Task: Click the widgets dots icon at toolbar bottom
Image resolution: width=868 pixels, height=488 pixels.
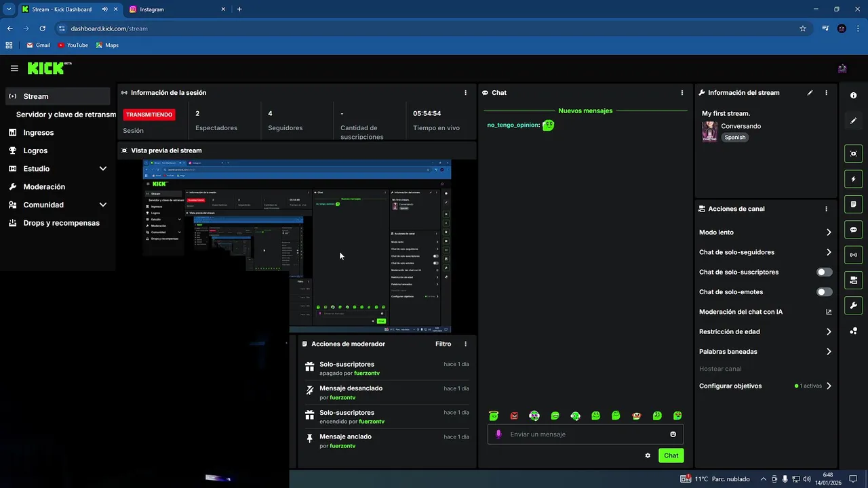Action: click(x=853, y=331)
